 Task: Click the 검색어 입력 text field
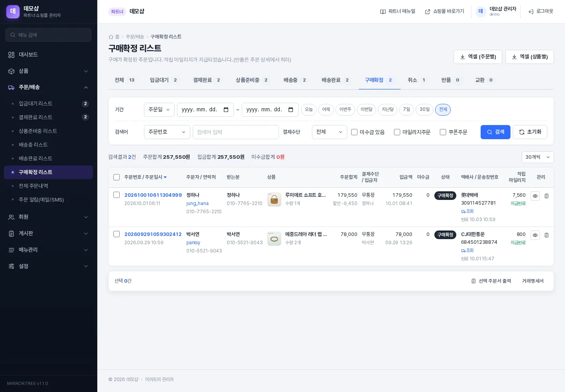[x=236, y=132]
